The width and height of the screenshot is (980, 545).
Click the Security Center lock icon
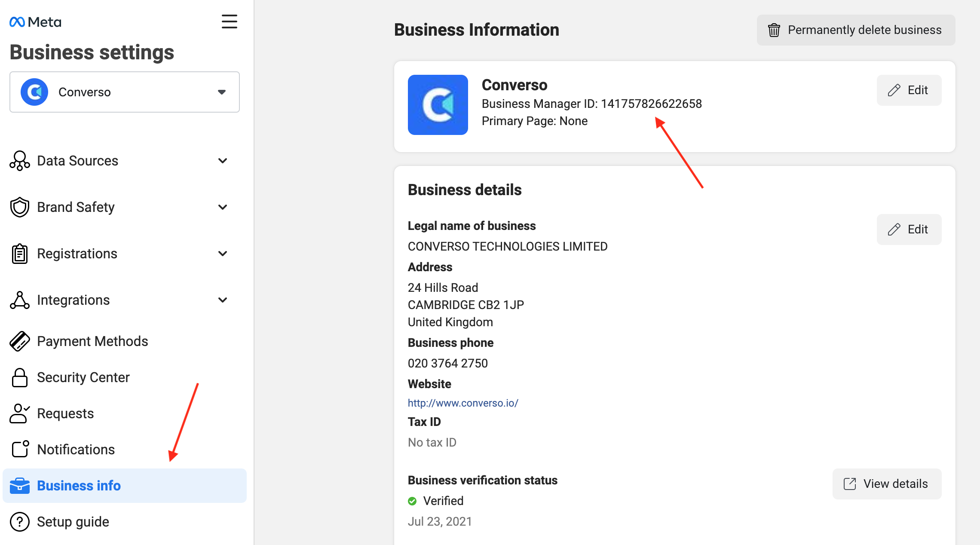[x=20, y=377]
